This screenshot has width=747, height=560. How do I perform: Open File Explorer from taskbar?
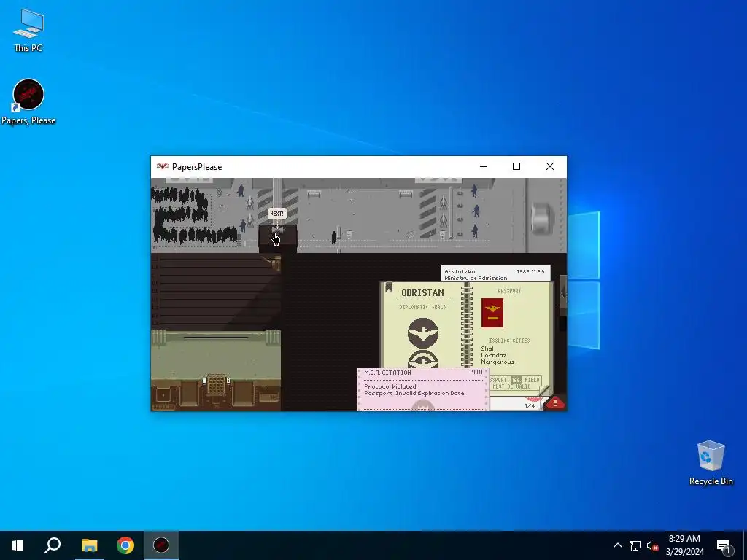[89, 545]
